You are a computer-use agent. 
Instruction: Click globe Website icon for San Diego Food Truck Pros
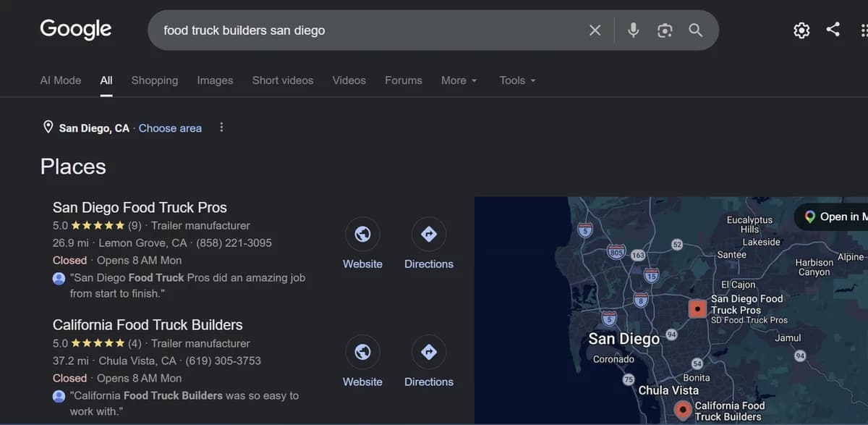(x=362, y=234)
